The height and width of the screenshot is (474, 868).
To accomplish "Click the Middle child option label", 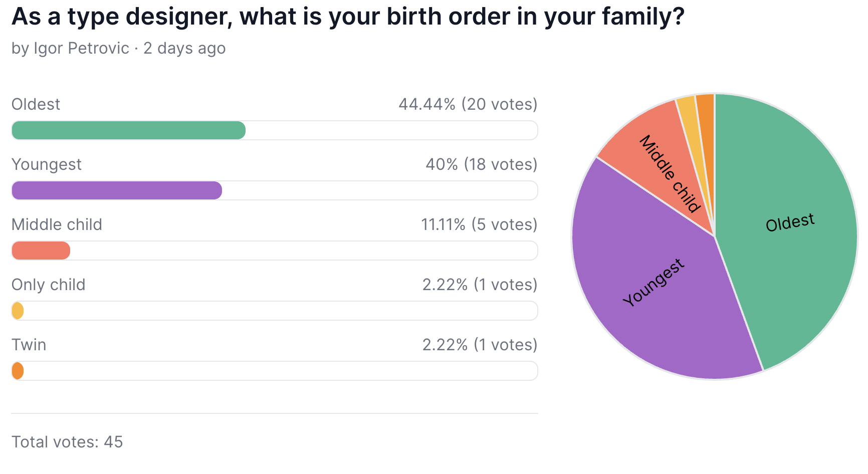I will (57, 224).
